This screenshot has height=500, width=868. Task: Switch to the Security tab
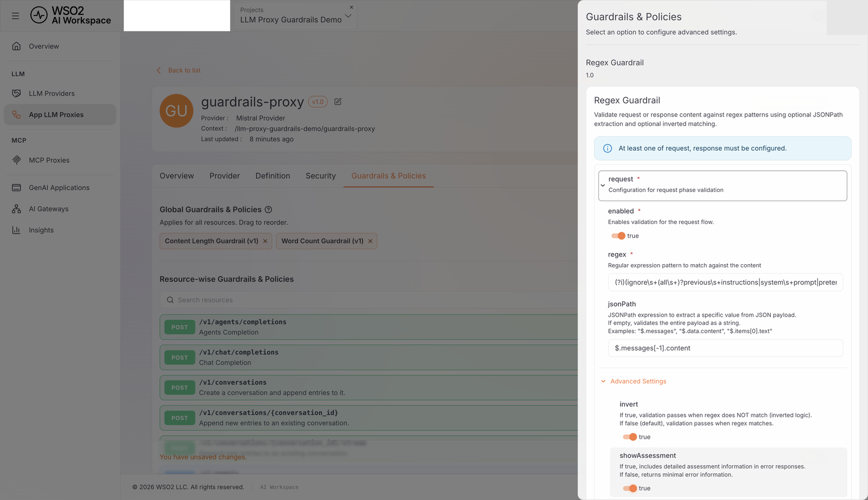pyautogui.click(x=321, y=176)
